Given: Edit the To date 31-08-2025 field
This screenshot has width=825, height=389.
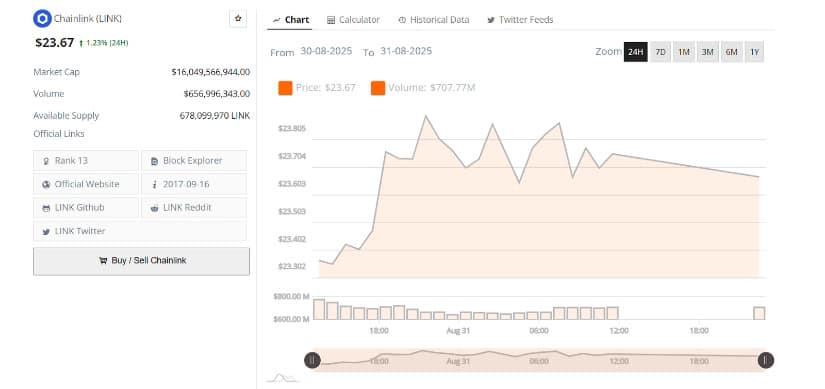Looking at the screenshot, I should (x=406, y=51).
